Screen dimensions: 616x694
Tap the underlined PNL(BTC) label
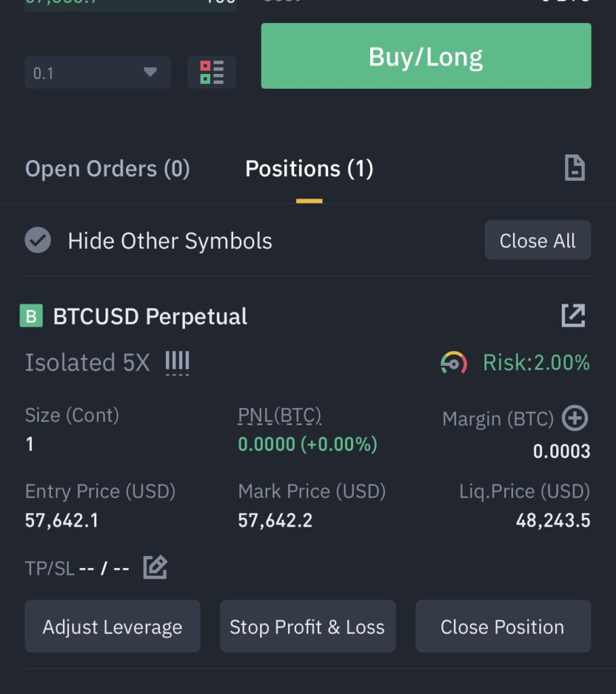coord(280,415)
